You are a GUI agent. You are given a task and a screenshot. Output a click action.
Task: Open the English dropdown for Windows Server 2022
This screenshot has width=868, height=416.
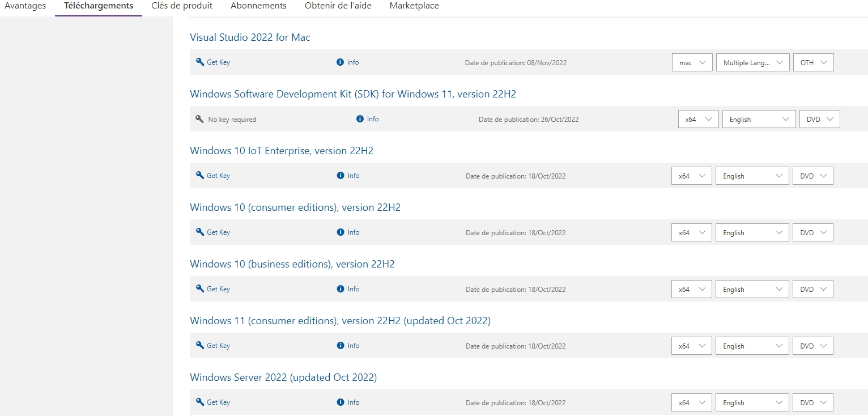752,402
